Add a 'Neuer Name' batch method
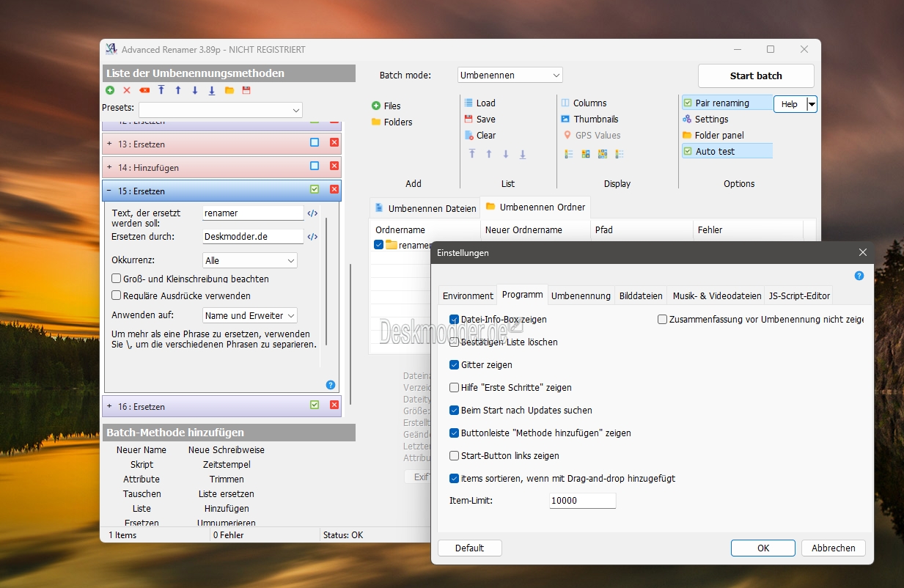Screen dimensions: 904x588 [142, 449]
